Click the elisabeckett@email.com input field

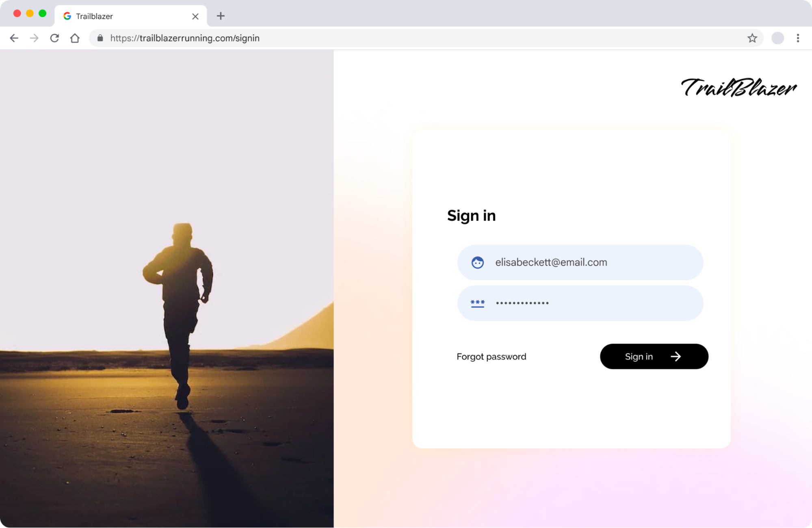579,262
